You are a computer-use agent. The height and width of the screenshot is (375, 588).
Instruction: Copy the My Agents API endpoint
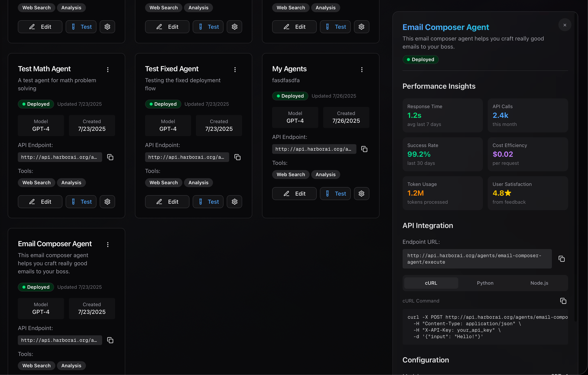pos(364,149)
